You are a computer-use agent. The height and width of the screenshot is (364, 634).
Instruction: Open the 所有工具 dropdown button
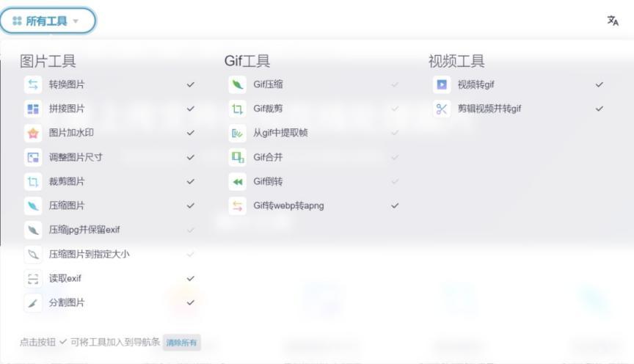[x=48, y=21]
